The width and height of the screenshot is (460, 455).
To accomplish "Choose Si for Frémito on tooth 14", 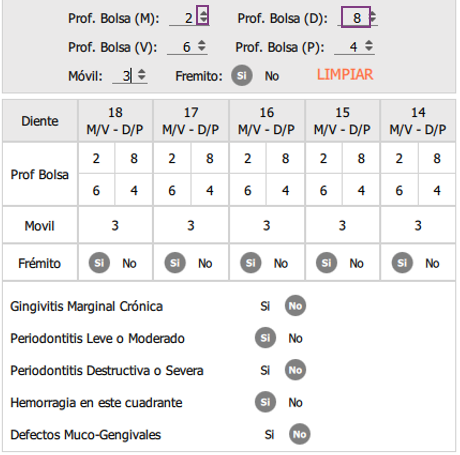I will (x=402, y=263).
